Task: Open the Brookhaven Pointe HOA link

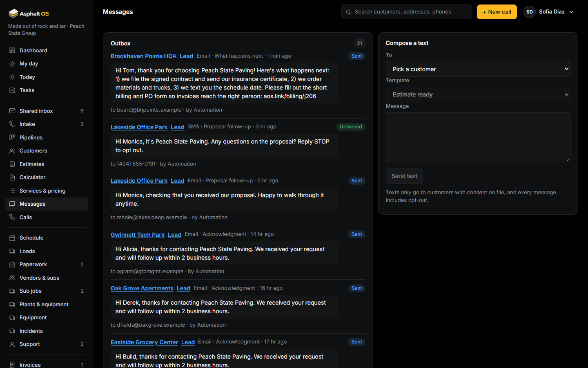Action: [143, 56]
